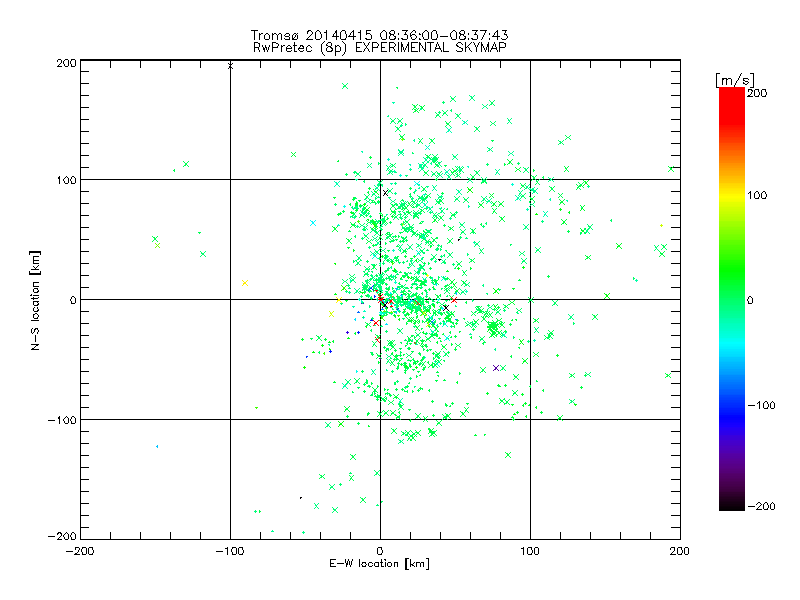Click the 200 tick label on N-S axis
The width and height of the screenshot is (800, 600).
coord(66,63)
